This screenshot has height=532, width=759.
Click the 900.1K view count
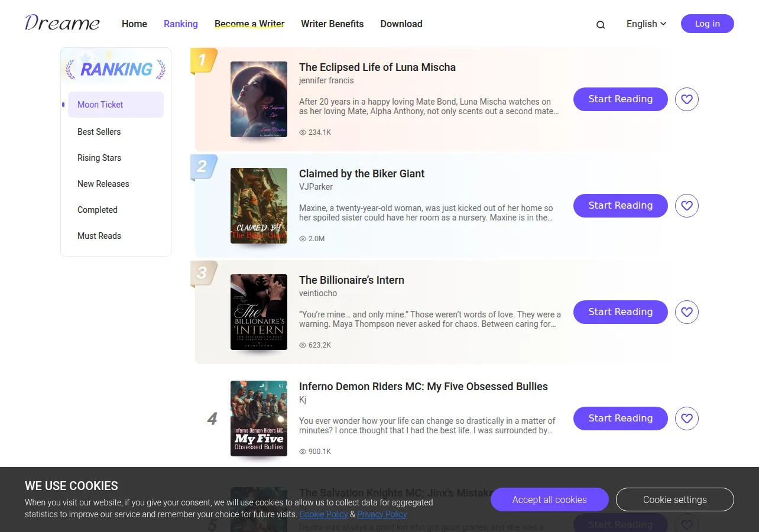(x=315, y=452)
